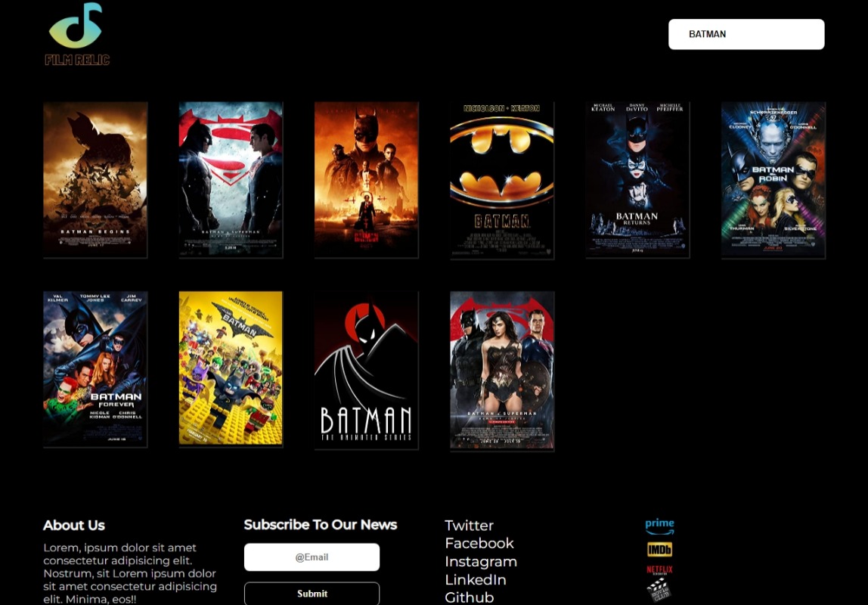This screenshot has width=868, height=605.
Task: Follow the LinkedIn link
Action: pyautogui.click(x=476, y=579)
